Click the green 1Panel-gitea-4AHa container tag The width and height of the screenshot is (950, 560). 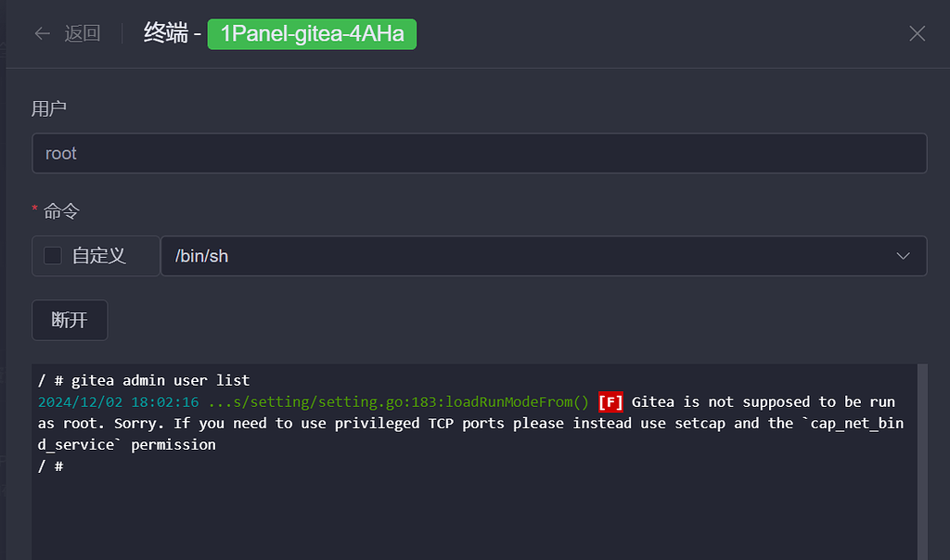tap(312, 34)
